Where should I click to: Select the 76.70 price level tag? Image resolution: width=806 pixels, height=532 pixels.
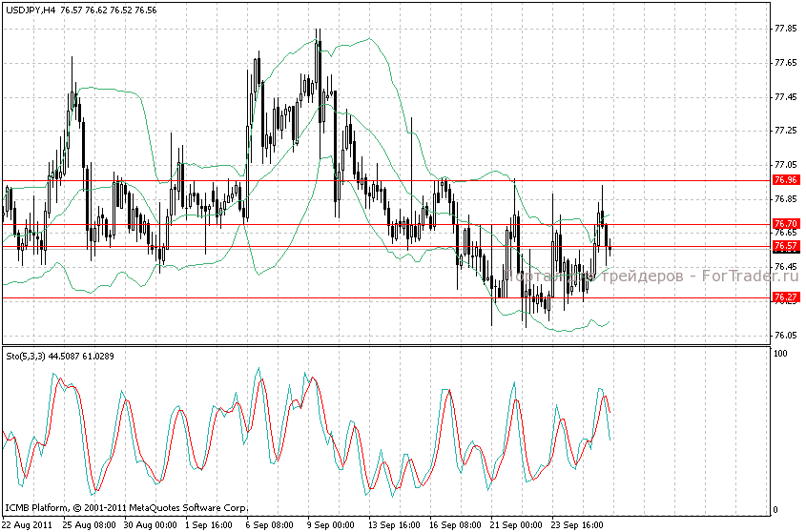click(786, 224)
